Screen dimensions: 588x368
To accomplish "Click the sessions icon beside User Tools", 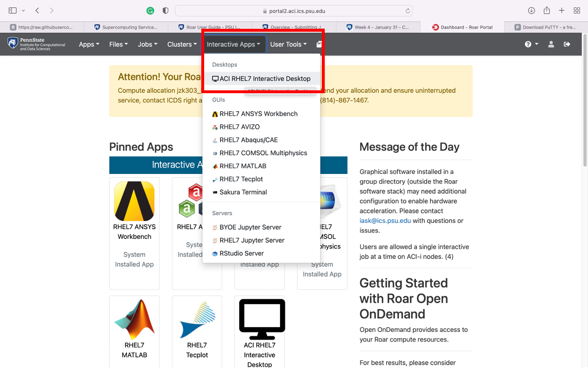I will (319, 44).
